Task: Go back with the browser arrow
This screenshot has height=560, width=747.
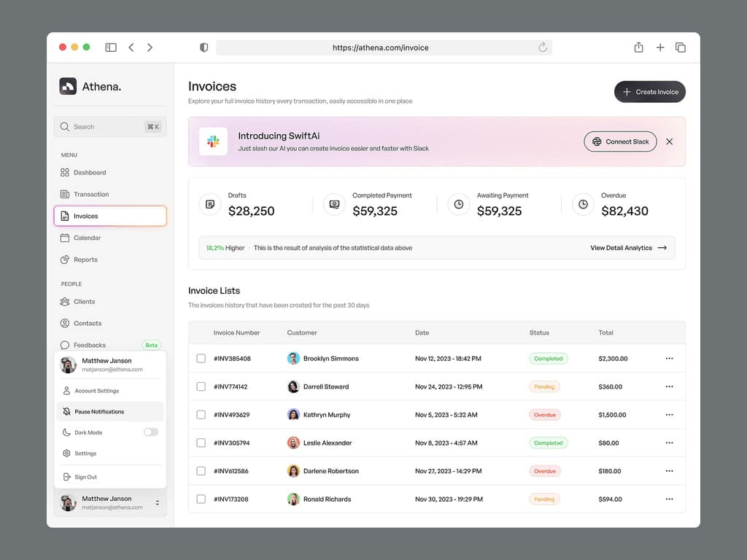Action: (131, 47)
